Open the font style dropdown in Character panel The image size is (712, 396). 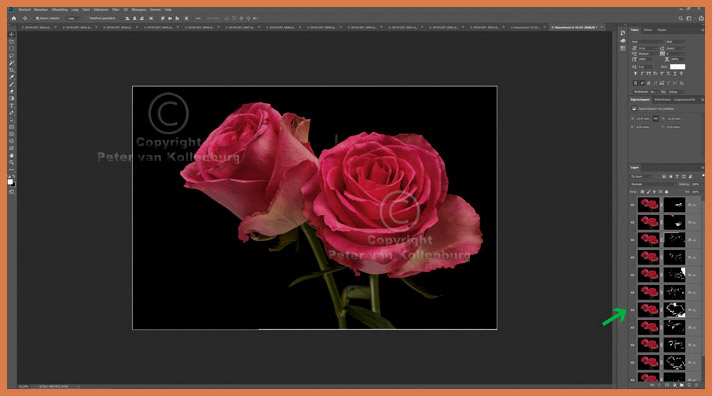(676, 42)
